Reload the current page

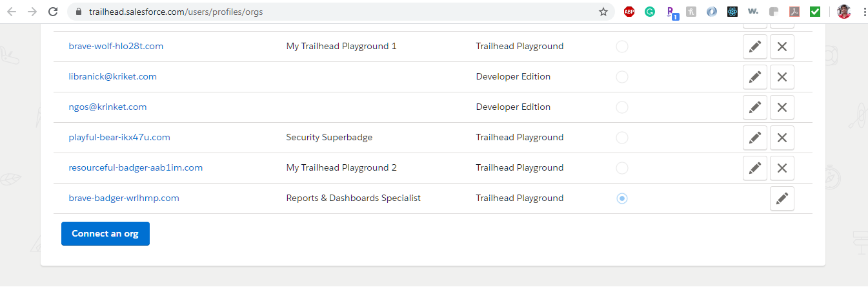coord(53,12)
